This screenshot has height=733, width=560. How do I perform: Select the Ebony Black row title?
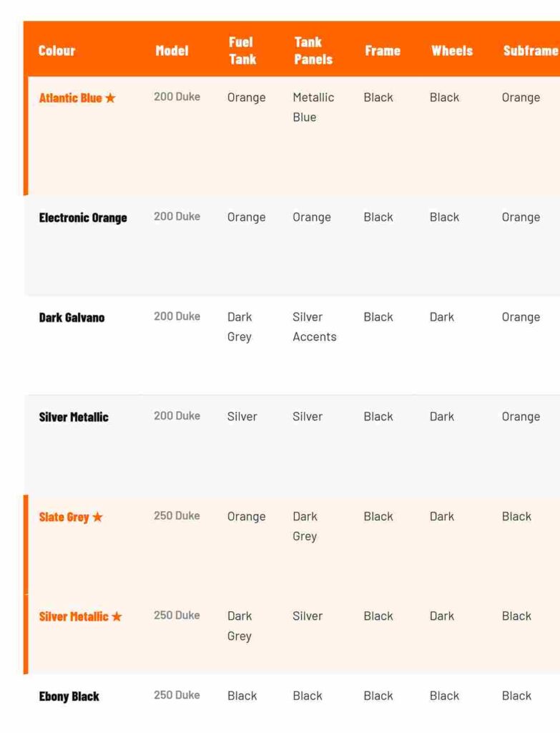coord(69,696)
